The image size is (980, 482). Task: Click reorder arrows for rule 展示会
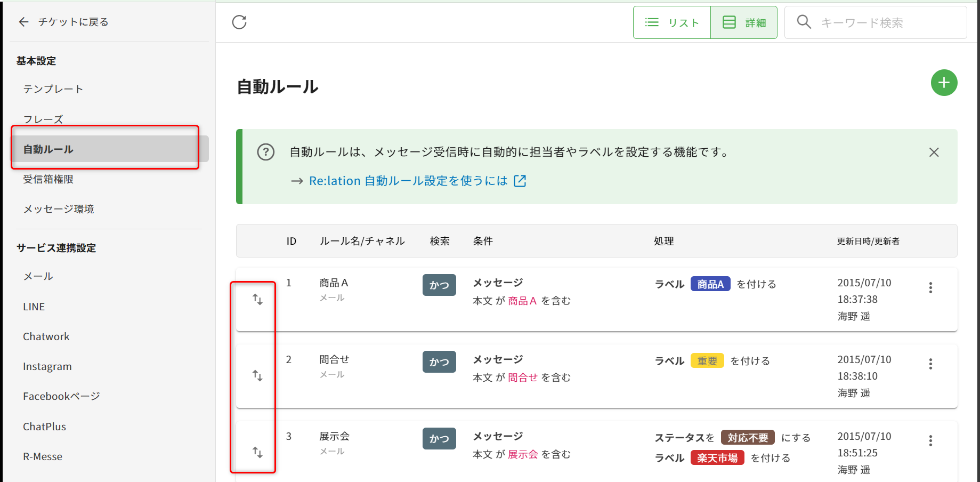[257, 453]
